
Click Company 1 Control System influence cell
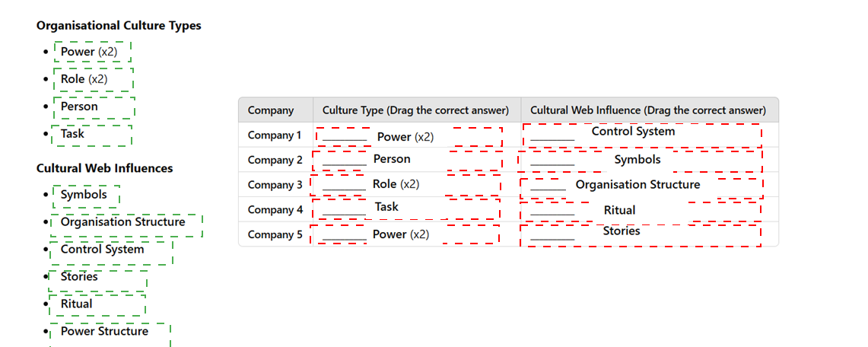pyautogui.click(x=642, y=136)
